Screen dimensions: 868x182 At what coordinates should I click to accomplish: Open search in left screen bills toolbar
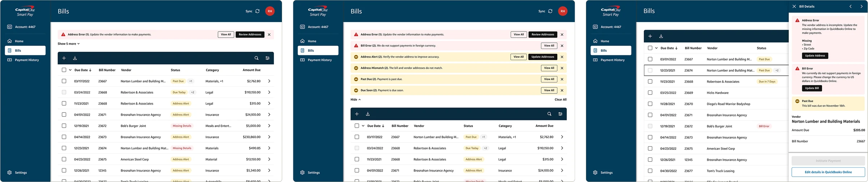[x=256, y=58]
